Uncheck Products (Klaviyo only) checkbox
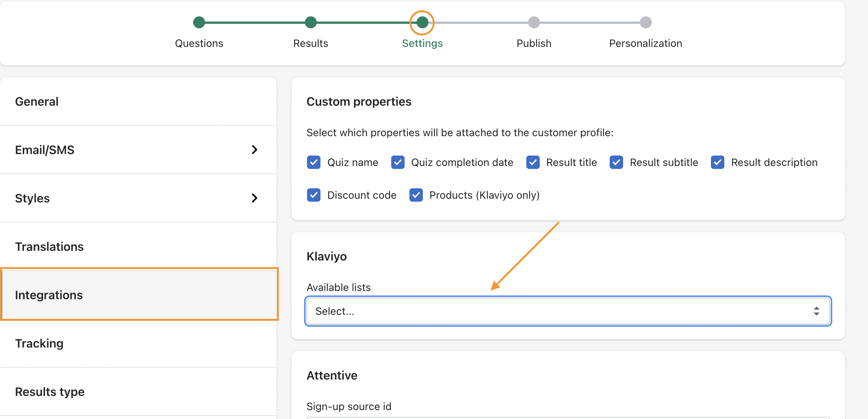Viewport: 868px width, 419px height. pos(416,195)
